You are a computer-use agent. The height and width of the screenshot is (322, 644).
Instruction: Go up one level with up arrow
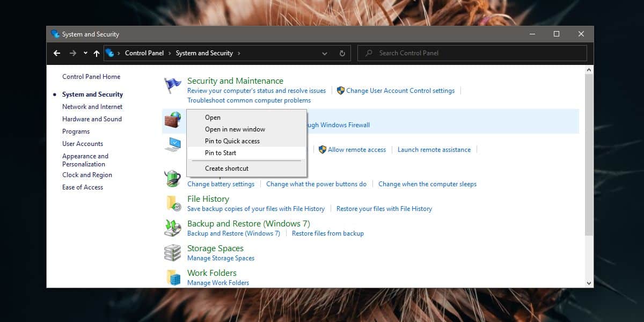point(97,53)
